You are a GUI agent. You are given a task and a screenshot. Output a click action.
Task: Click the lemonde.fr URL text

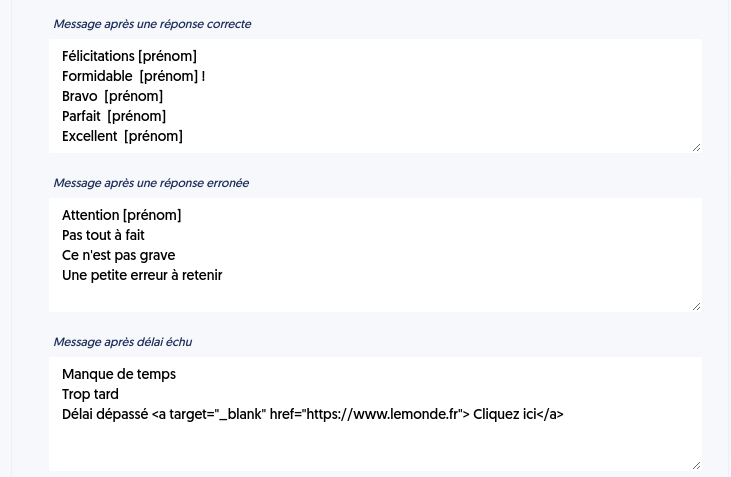(x=382, y=414)
